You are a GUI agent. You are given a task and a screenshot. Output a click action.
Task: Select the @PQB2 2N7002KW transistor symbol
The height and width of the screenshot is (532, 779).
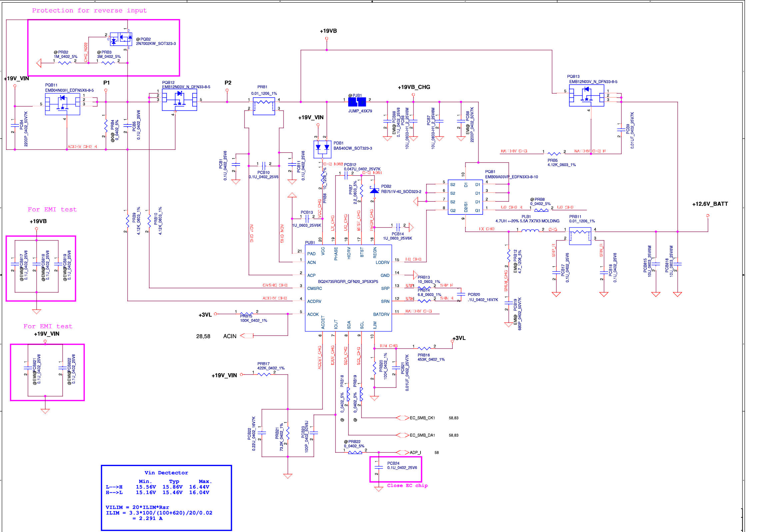point(121,39)
